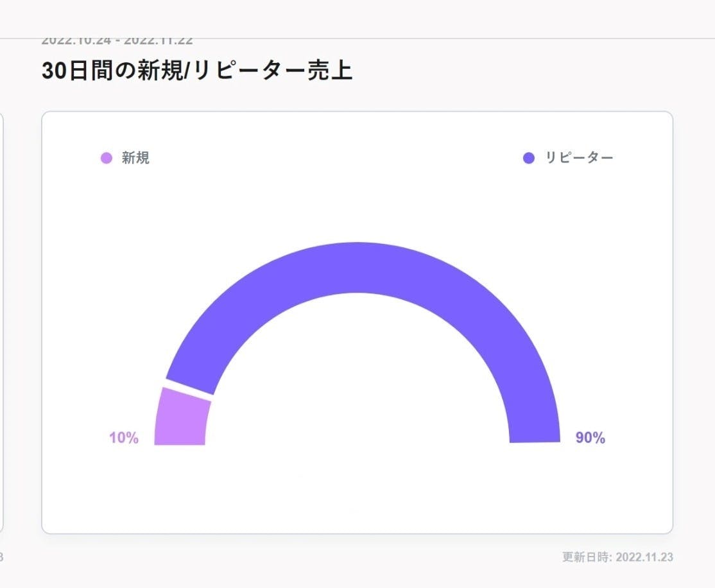Click the cut-off "3" text at bottom left
Viewport: 715px width, 588px height.
tap(1, 557)
